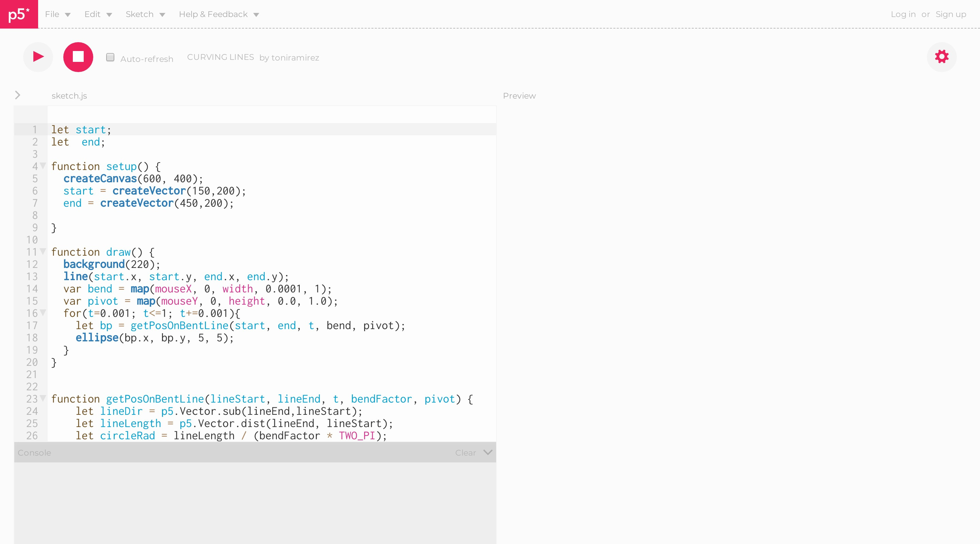Screen dimensions: 980x544
Task: Collapse the for loop at line 16
Action: click(x=43, y=312)
